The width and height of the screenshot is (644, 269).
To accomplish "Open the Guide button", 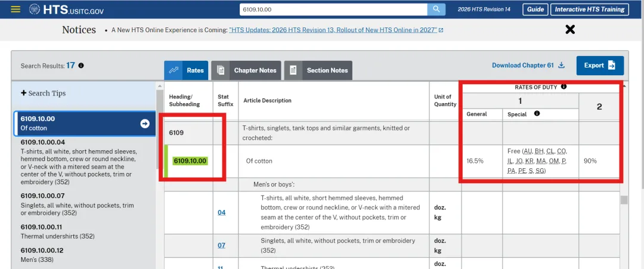I will 535,9.
